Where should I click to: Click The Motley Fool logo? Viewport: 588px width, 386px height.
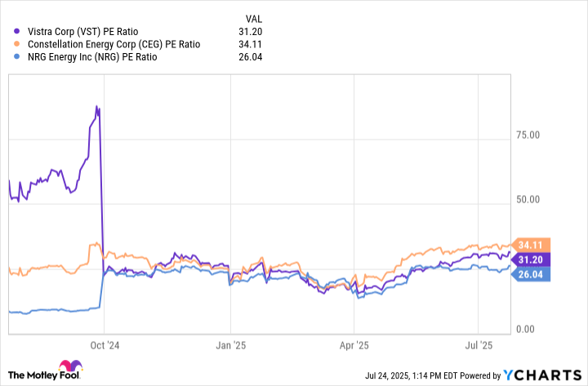[45, 370]
